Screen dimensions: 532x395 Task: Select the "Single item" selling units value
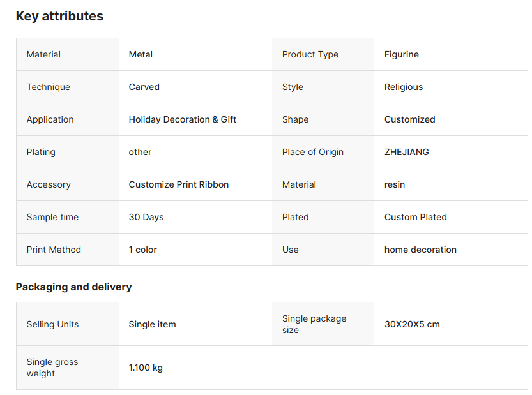point(152,324)
